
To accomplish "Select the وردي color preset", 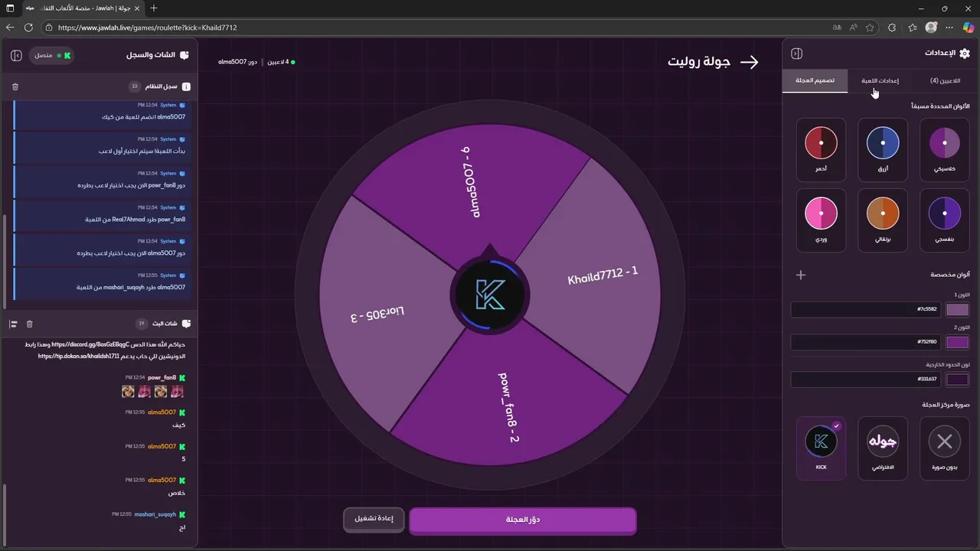I will (821, 220).
